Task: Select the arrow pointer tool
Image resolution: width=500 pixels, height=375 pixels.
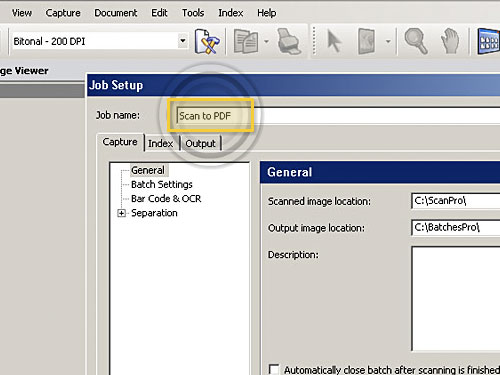Action: click(x=334, y=41)
